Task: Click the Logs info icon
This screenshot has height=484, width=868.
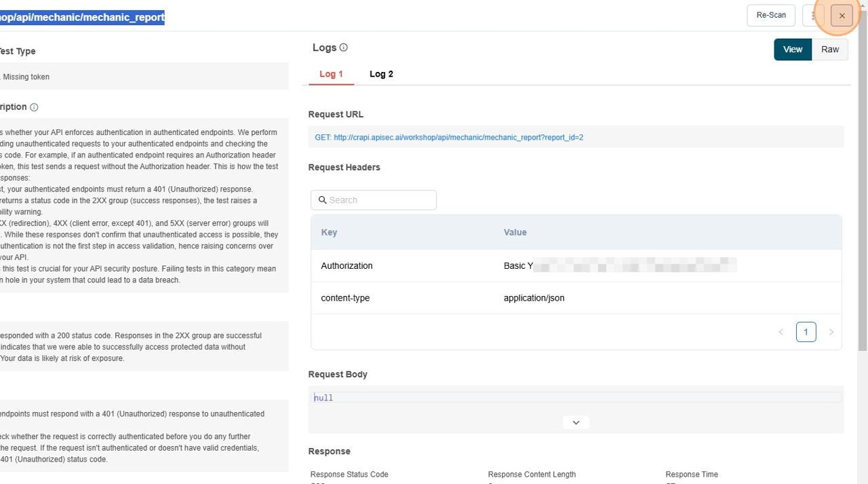Action: pyautogui.click(x=343, y=48)
